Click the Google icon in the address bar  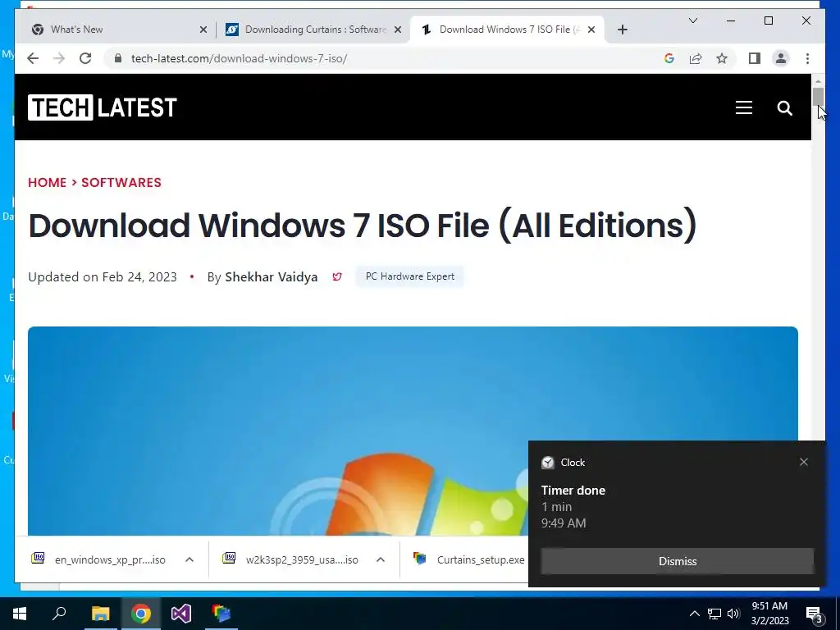point(669,58)
